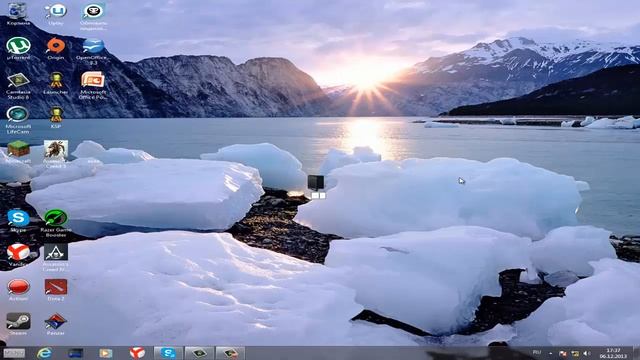The image size is (640, 360).
Task: Launch the Uplay desktop shortcut
Action: (56, 13)
